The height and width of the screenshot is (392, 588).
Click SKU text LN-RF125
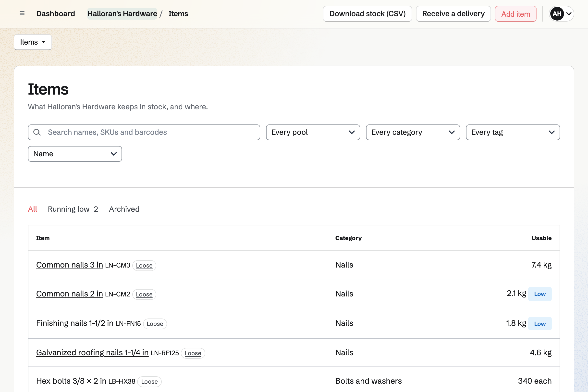tap(165, 353)
